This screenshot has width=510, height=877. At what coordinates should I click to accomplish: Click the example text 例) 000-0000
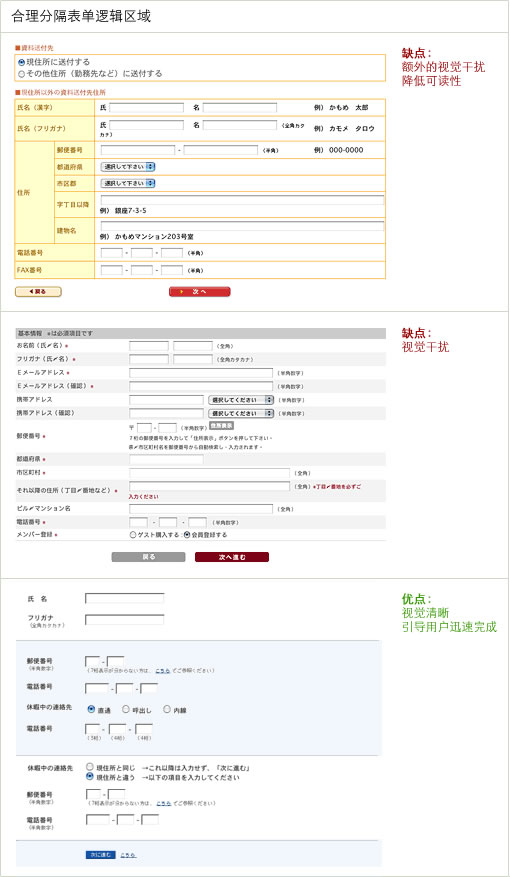pos(338,150)
